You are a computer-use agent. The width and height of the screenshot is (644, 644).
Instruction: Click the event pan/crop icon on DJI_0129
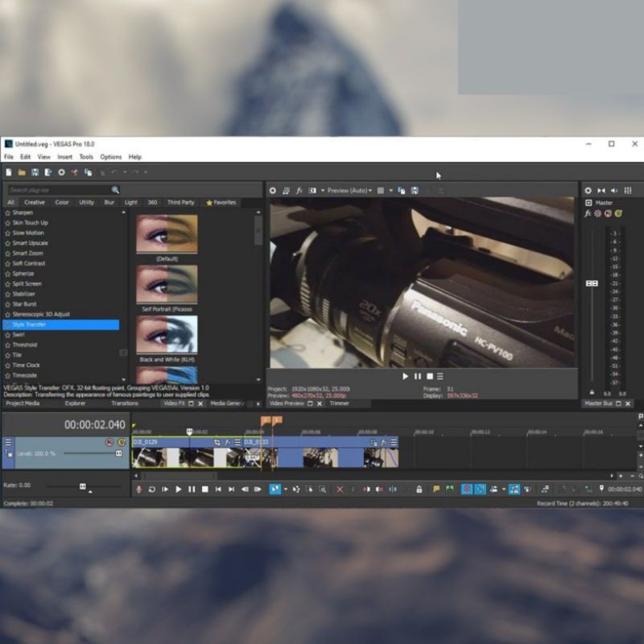point(217,442)
